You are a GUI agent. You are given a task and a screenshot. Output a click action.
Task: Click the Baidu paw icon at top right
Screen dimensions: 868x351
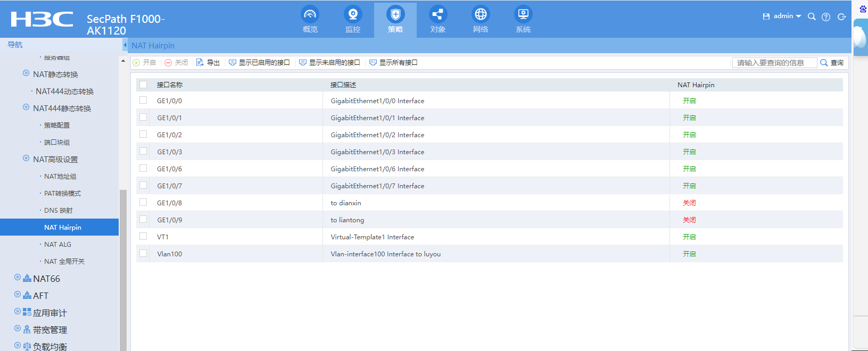pos(863,9)
